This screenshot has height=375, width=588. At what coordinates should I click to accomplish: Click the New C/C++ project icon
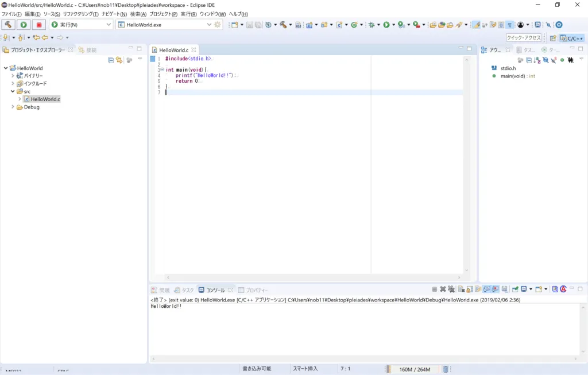coord(309,25)
